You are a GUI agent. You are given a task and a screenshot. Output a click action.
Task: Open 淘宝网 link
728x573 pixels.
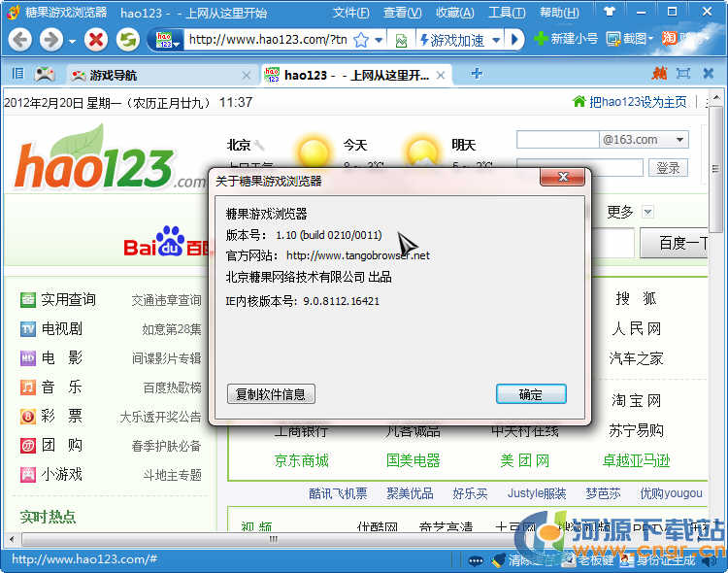[636, 400]
